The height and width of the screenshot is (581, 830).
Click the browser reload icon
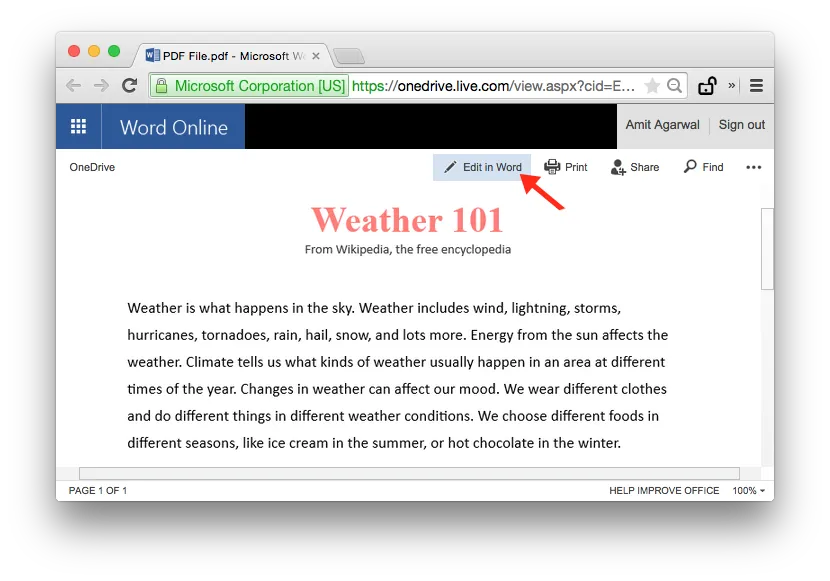[128, 85]
